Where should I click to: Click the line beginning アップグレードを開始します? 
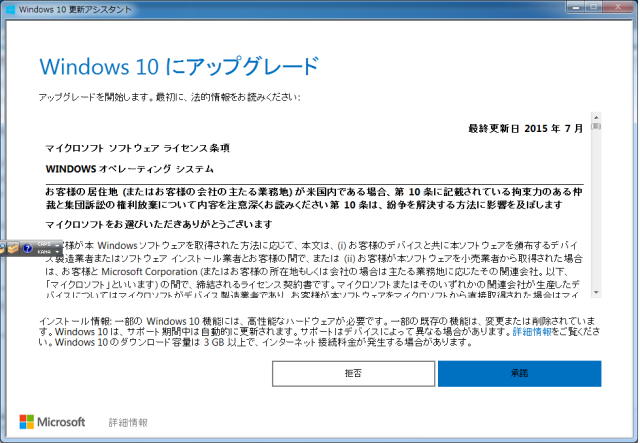coord(169,97)
